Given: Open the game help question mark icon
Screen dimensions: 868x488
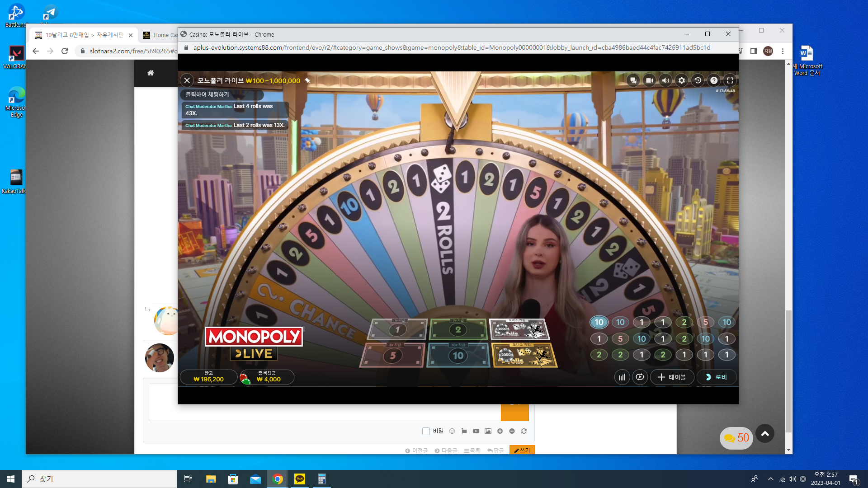Looking at the screenshot, I should click(x=714, y=80).
